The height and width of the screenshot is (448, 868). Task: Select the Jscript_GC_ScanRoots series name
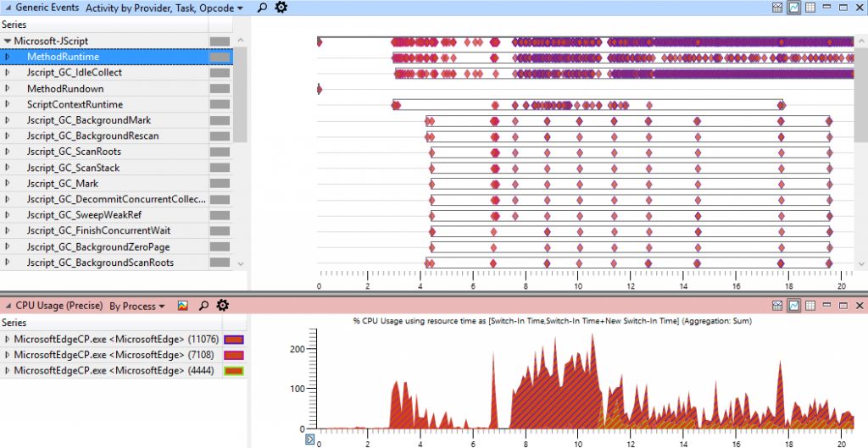tap(75, 152)
